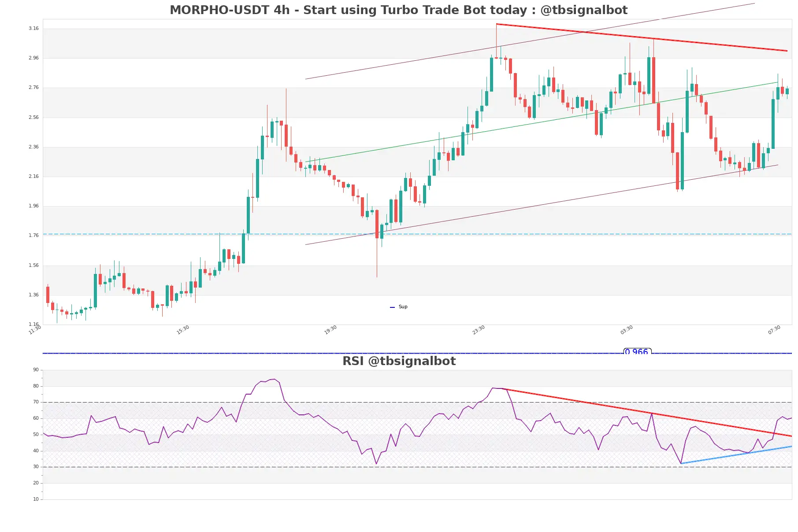Select the 1.56 price axis label

pos(33,265)
